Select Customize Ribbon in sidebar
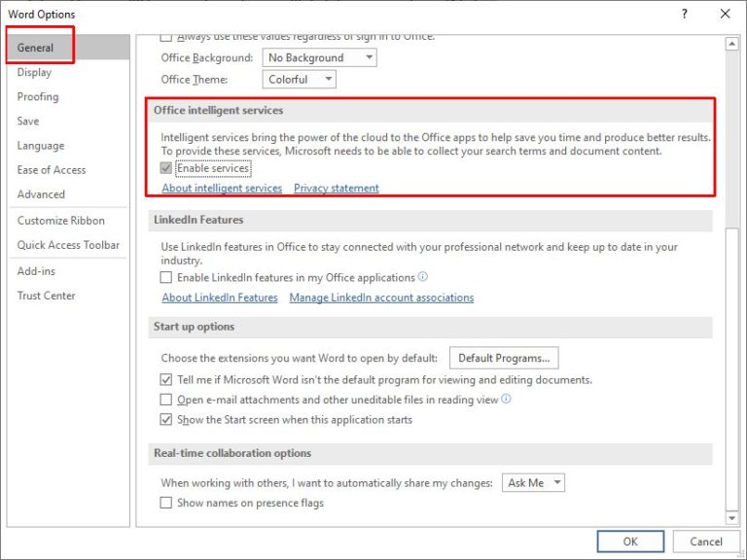The width and height of the screenshot is (747, 560). coord(61,221)
